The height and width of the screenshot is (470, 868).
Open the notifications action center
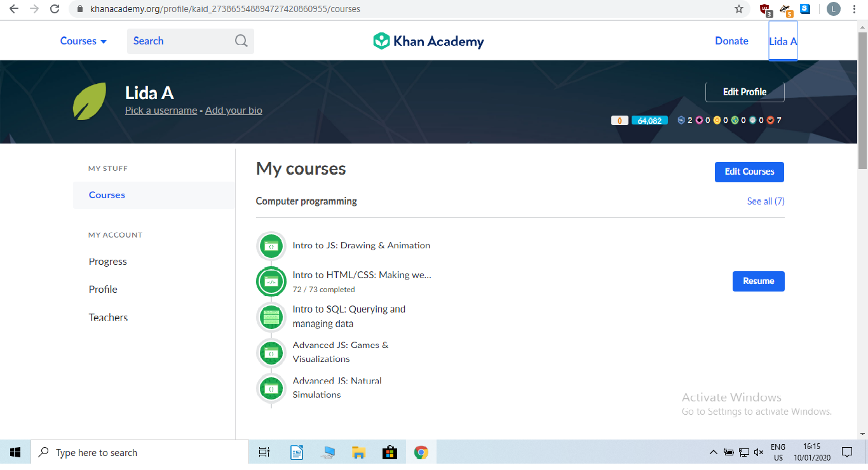pyautogui.click(x=847, y=453)
